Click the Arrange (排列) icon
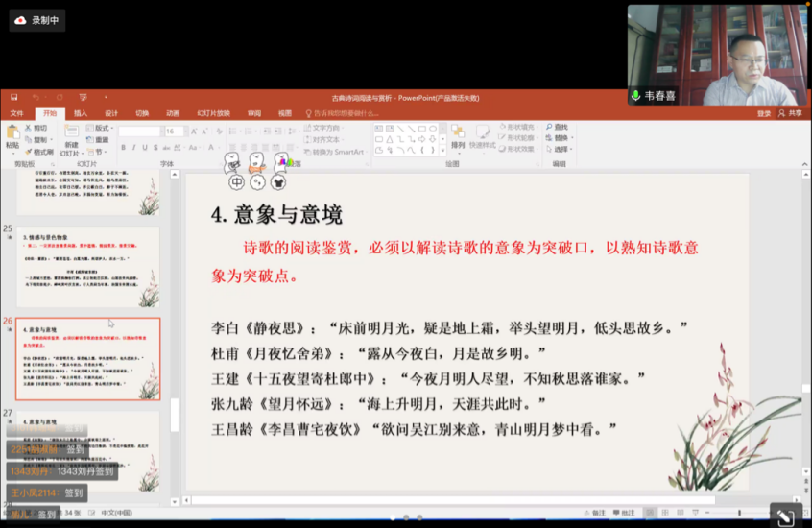Screen dimensions: 812x528 [457, 132]
